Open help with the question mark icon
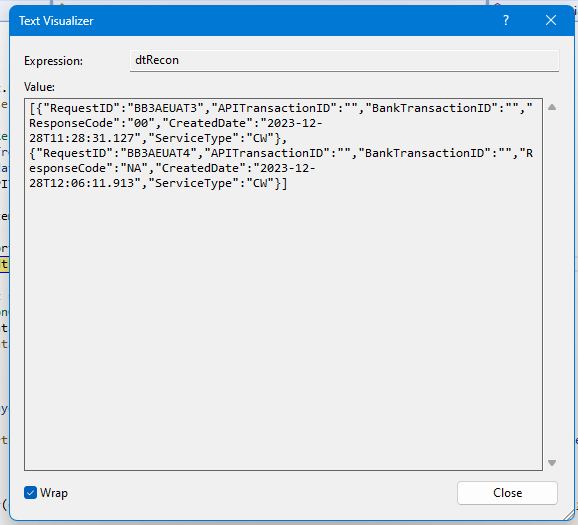This screenshot has width=578, height=525. pos(506,20)
